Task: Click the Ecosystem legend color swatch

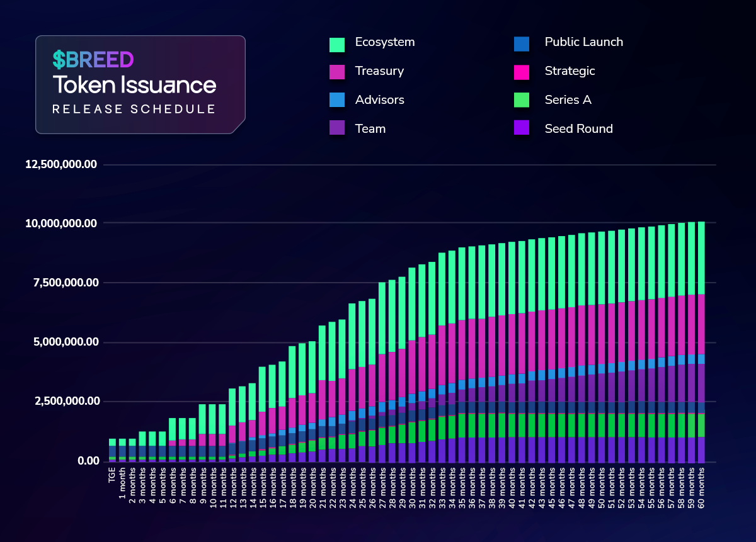Action: 337,44
